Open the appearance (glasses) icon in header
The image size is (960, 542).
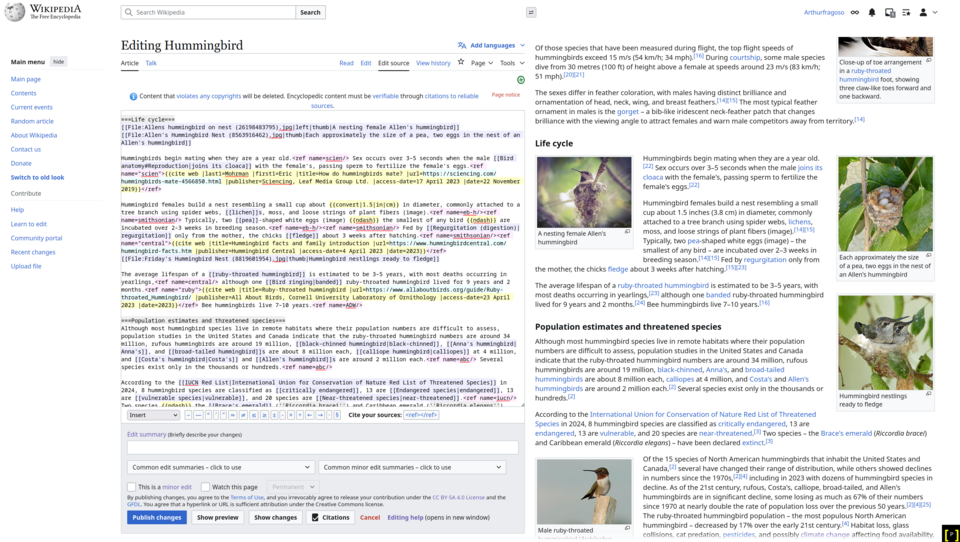click(855, 12)
